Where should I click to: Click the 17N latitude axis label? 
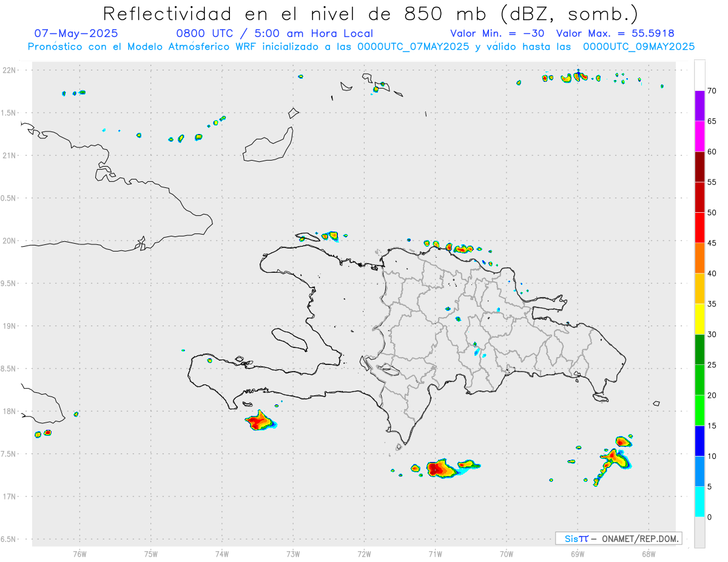pos(10,497)
